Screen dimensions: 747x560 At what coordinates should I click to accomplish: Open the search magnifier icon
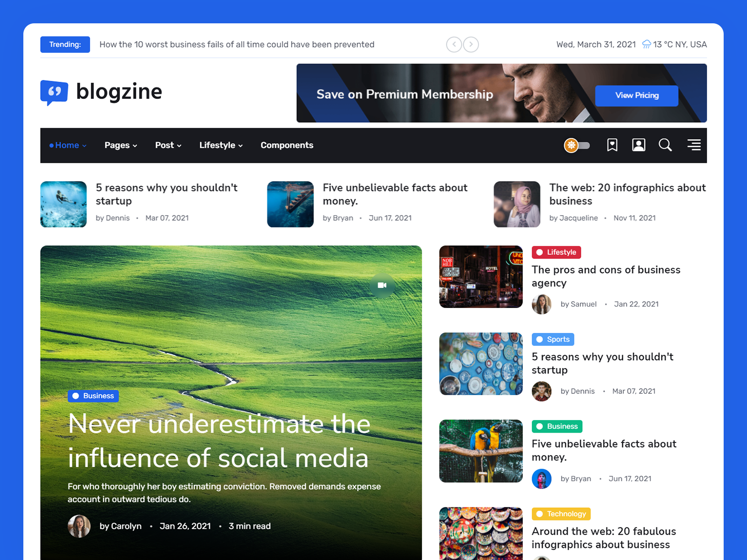665,145
